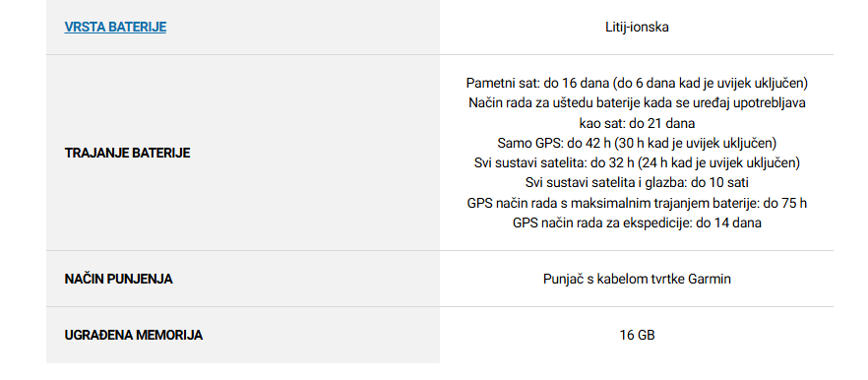Click '(24 h kad je uvijek uključen)' text
The height and width of the screenshot is (380, 868).
coord(718,162)
